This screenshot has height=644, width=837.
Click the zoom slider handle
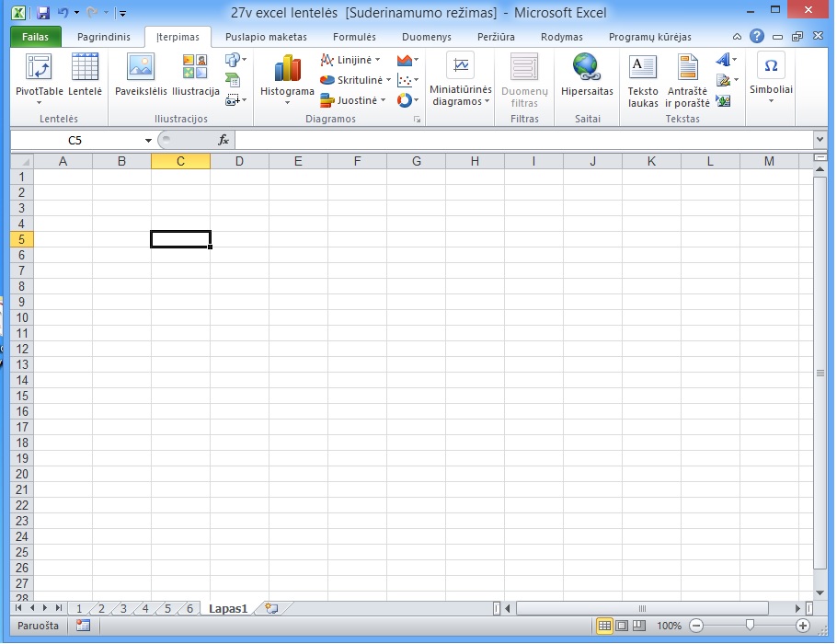(750, 626)
